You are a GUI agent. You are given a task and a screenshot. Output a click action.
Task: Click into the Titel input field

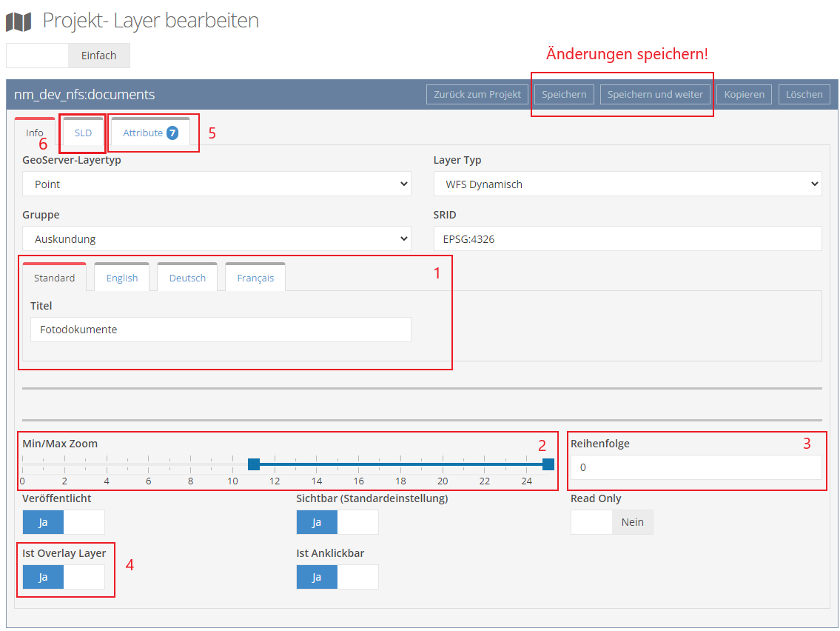(221, 330)
